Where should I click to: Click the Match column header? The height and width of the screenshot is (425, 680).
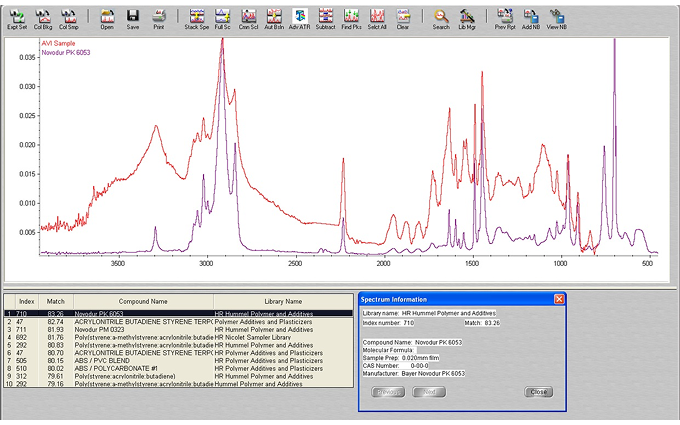[x=55, y=301]
